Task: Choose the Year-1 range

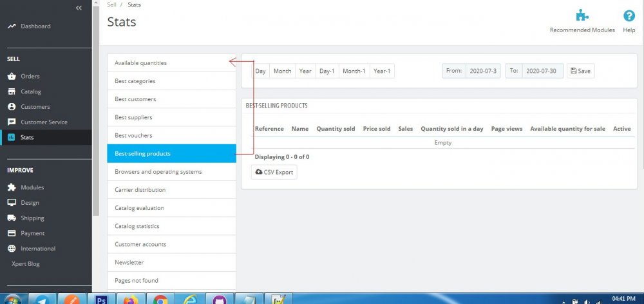Action: (382, 71)
